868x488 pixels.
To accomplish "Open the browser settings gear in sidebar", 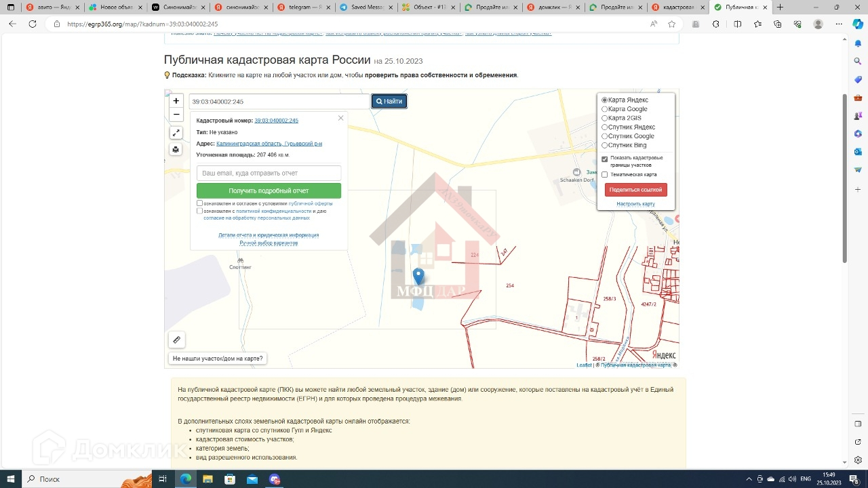I will click(x=858, y=460).
